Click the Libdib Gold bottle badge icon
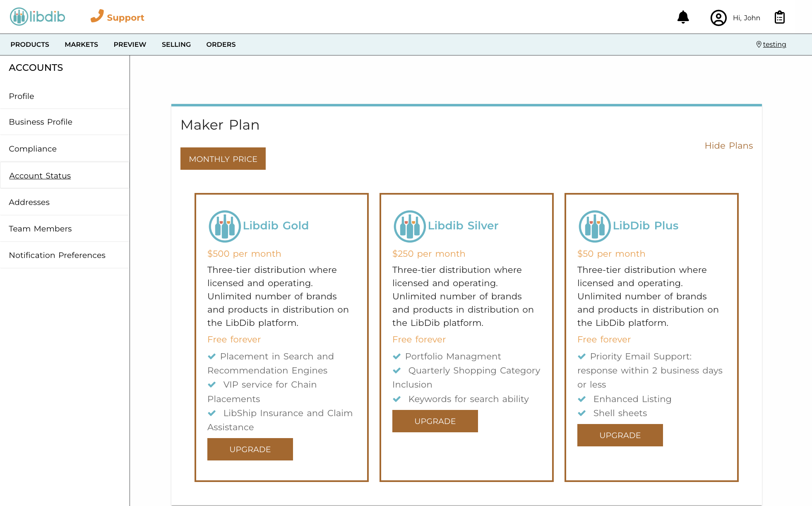Screen dimensions: 812x506 tap(224, 226)
